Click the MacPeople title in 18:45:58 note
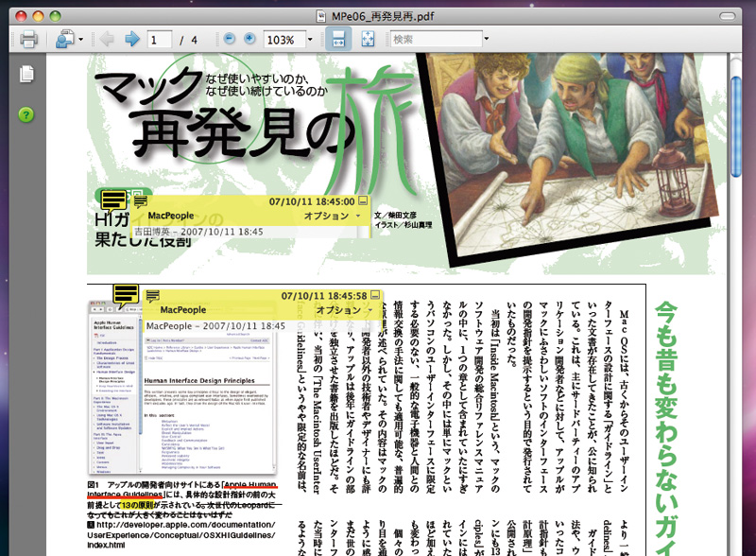 pyautogui.click(x=182, y=310)
